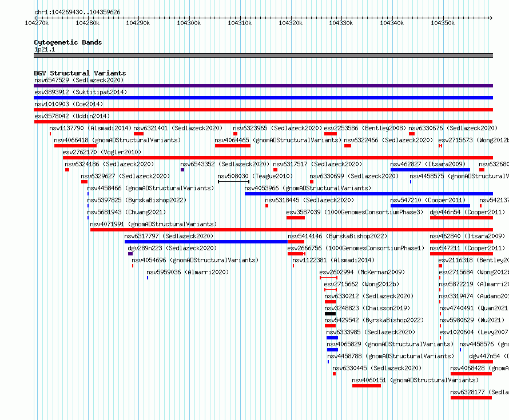Select the blue esv3893912 variant bar
Screen dimensions: 509x420
(x=263, y=98)
